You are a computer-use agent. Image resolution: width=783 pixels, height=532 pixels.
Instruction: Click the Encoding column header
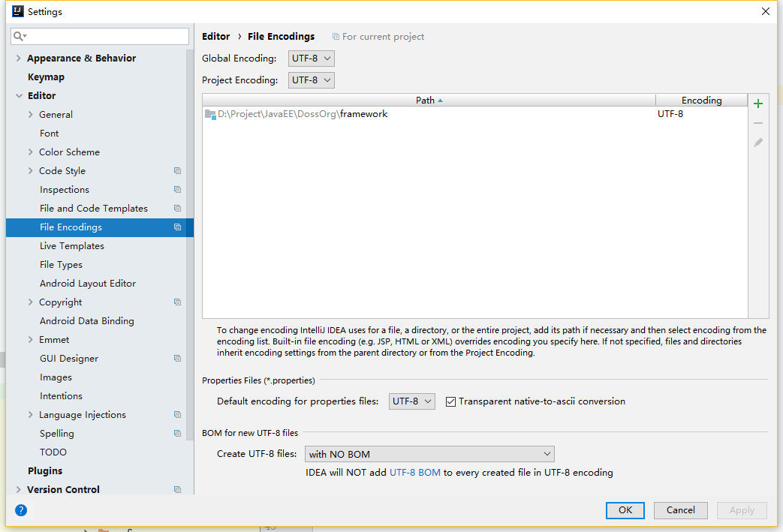pos(702,101)
